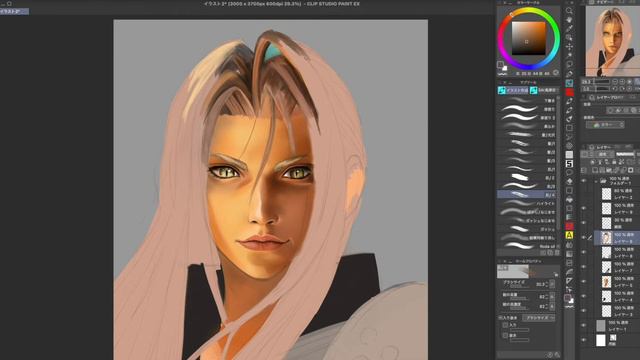Viewport: 640px width, 360px height.
Task: Open the layer blend mode dropdown
Action: [x=603, y=154]
